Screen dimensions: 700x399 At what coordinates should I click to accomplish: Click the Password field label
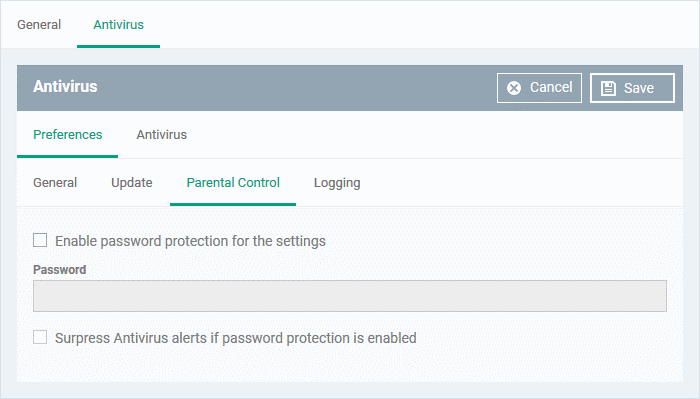coord(59,270)
